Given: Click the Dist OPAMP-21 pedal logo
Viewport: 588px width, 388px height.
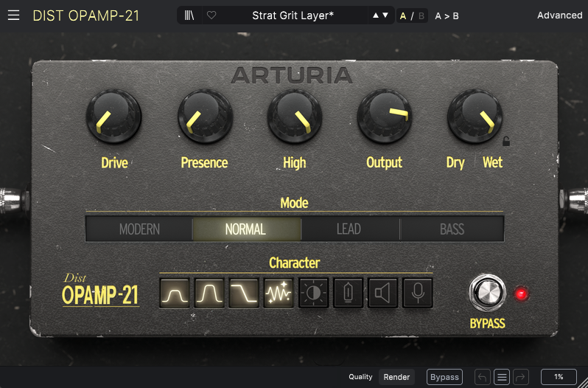Looking at the screenshot, I should [x=100, y=291].
